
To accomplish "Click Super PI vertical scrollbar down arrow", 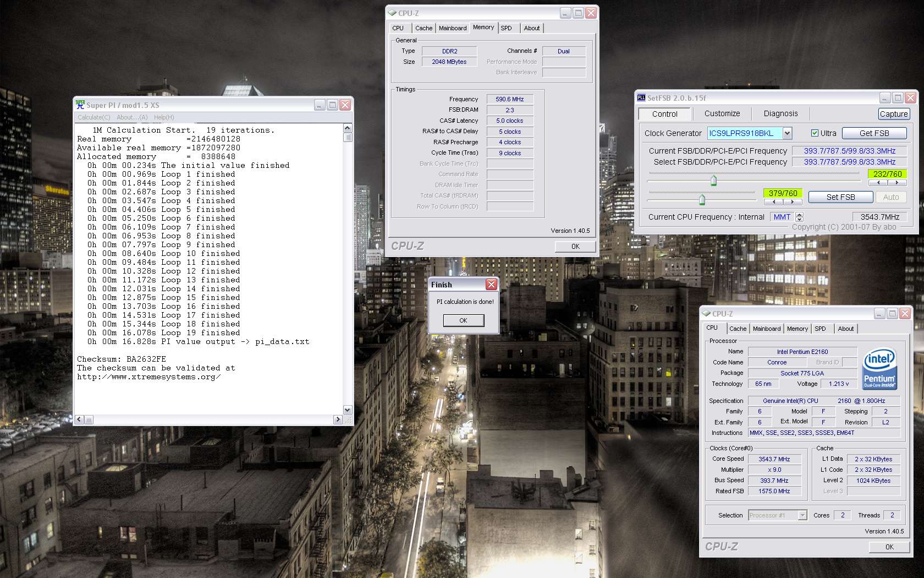I will click(x=348, y=410).
